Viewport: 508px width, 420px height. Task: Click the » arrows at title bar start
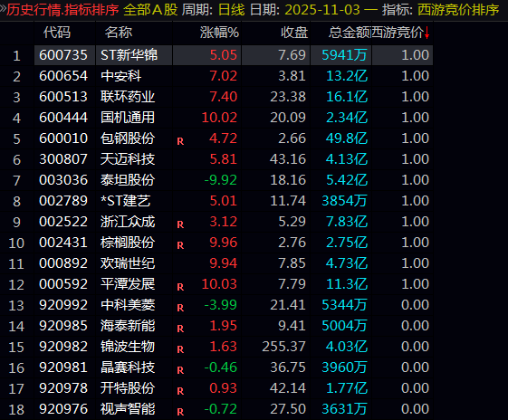point(3,9)
